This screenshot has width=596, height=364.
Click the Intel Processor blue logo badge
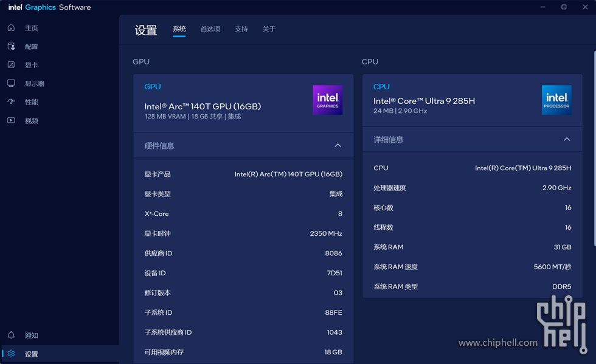click(556, 100)
